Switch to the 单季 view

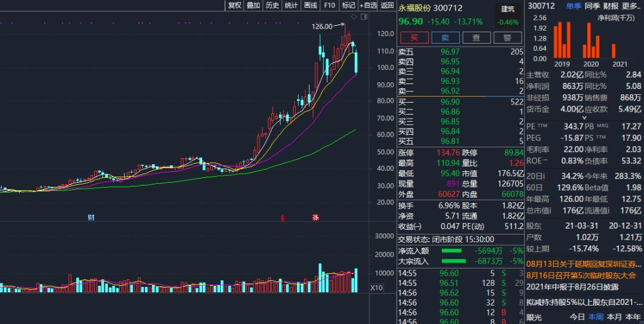coord(573,6)
